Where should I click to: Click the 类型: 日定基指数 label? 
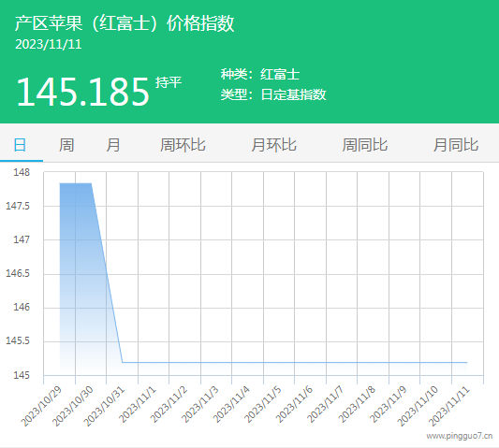(273, 94)
